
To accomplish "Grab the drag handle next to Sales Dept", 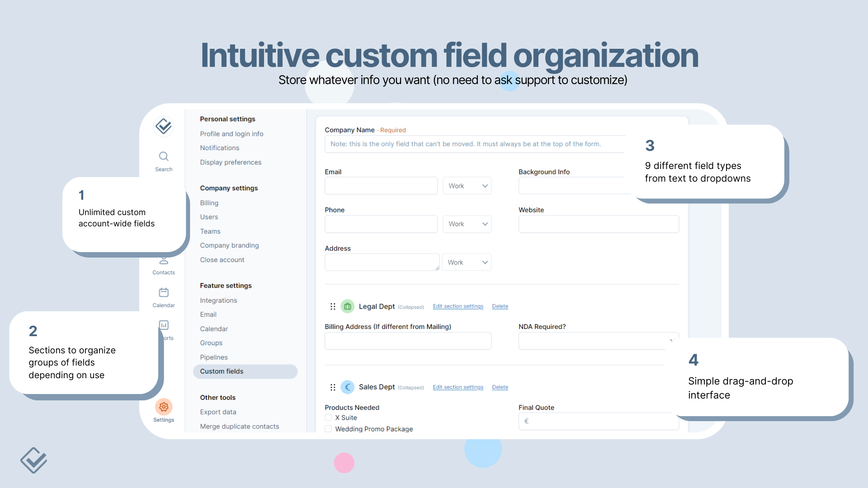I will 333,387.
